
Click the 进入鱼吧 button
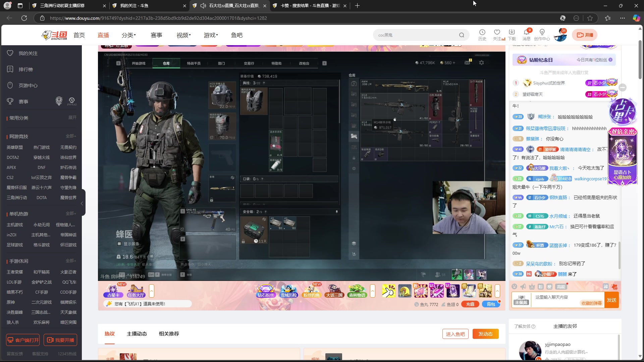point(455,334)
